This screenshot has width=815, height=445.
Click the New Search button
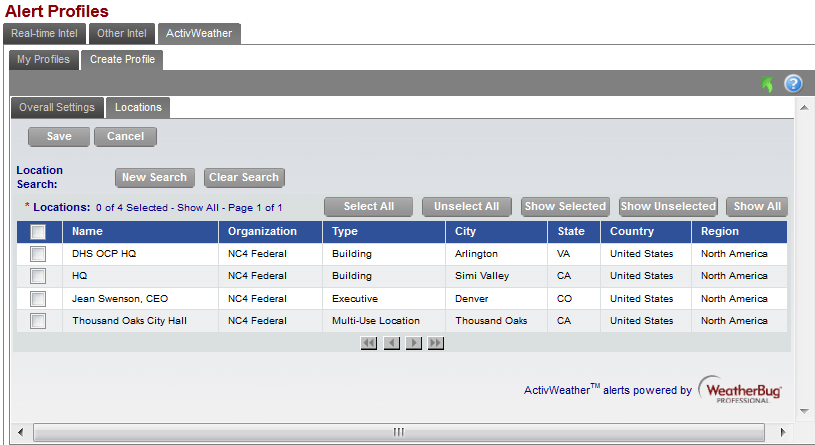154,177
